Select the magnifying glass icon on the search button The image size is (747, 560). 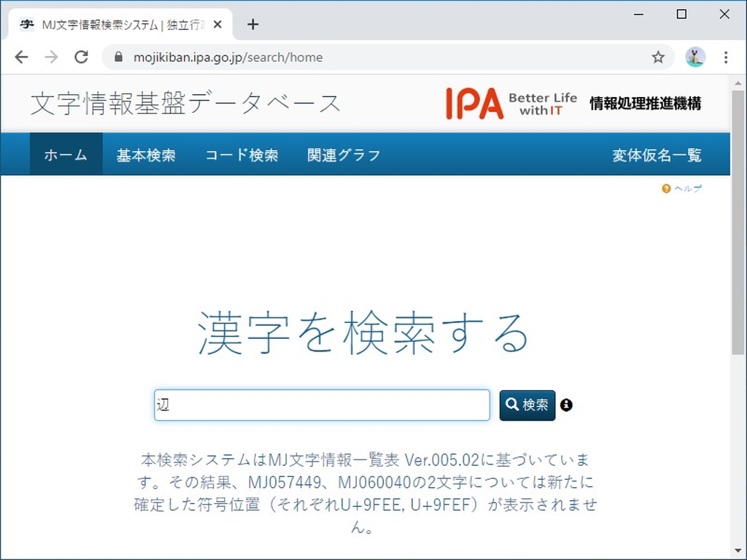511,405
